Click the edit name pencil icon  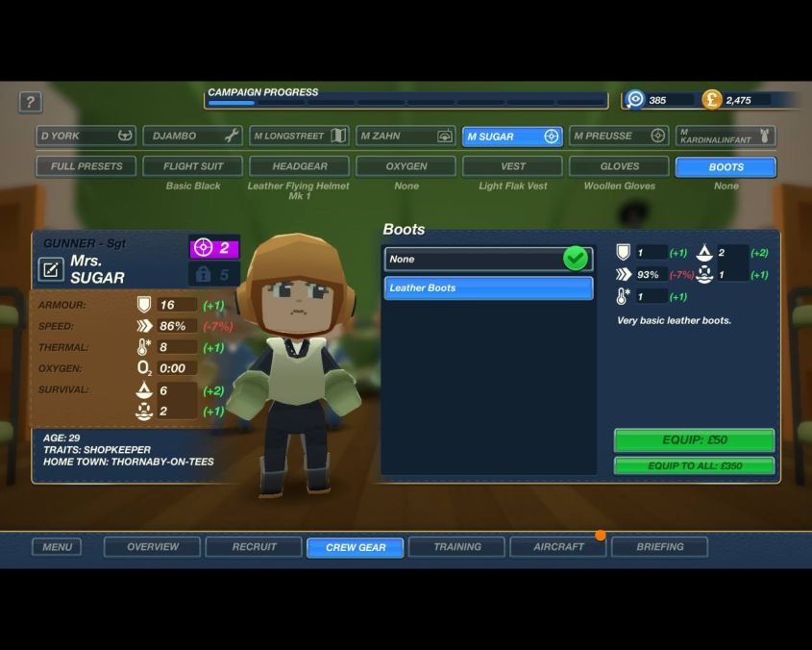51,269
